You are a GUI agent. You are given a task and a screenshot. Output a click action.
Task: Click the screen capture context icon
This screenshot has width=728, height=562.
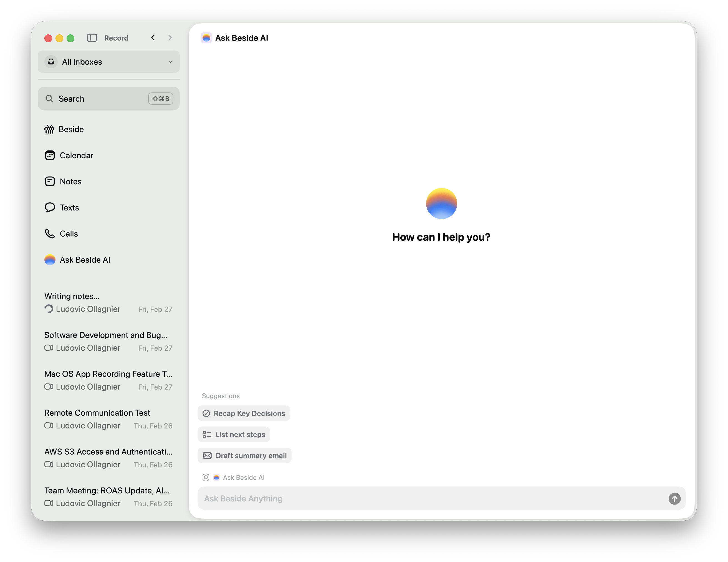click(x=206, y=478)
